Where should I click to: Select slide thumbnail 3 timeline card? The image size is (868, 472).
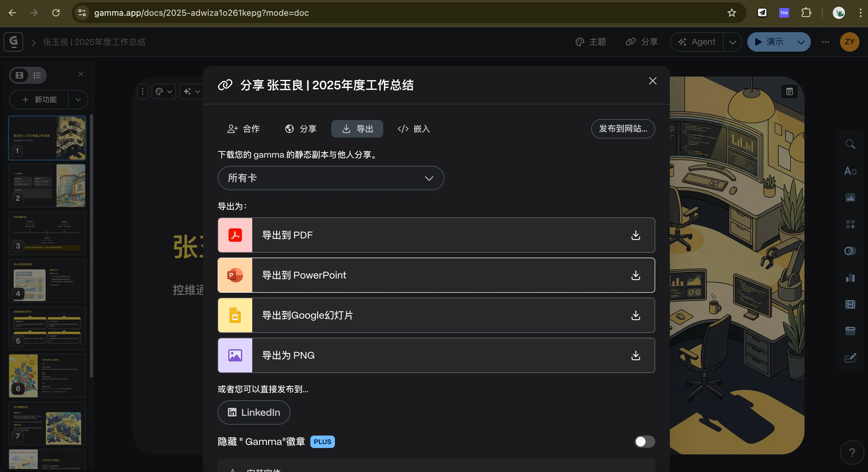click(47, 233)
